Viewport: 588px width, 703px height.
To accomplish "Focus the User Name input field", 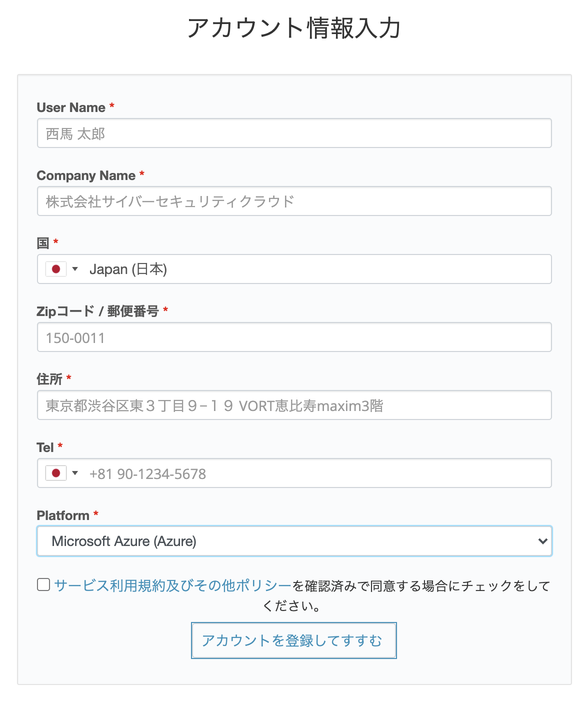I will click(294, 133).
